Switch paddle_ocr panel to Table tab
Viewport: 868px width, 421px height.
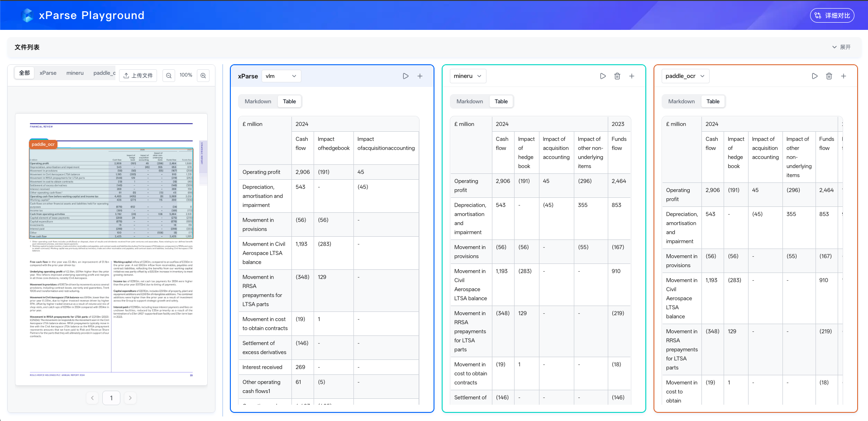[713, 101]
